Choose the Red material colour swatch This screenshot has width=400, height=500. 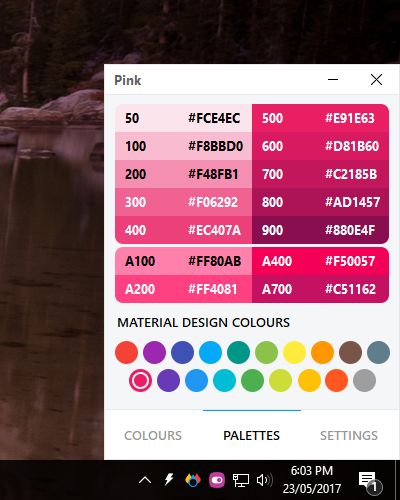click(126, 352)
